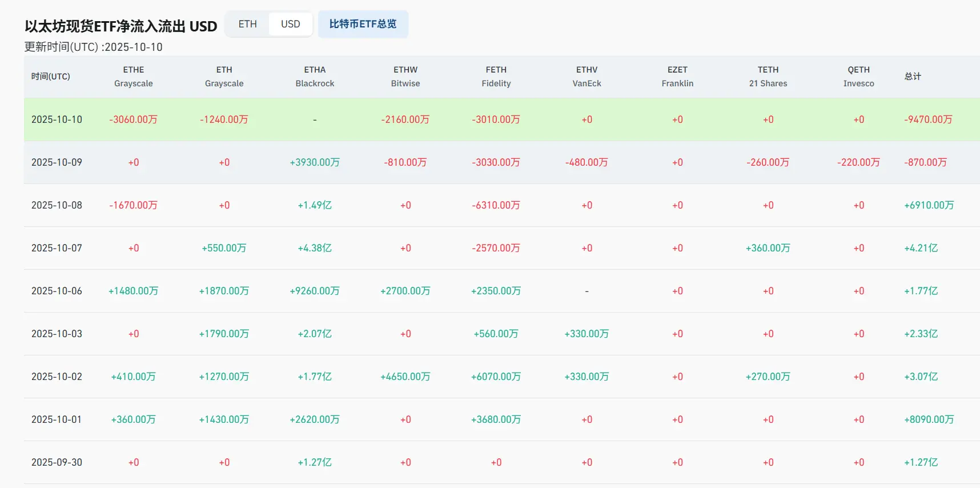The height and width of the screenshot is (488, 980).
Task: Click the page title 以太坊现货ETF净流入流出 USD
Action: click(121, 26)
